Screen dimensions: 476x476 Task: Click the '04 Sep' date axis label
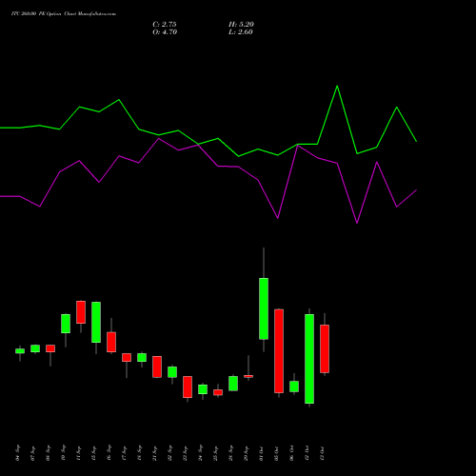pyautogui.click(x=18, y=453)
